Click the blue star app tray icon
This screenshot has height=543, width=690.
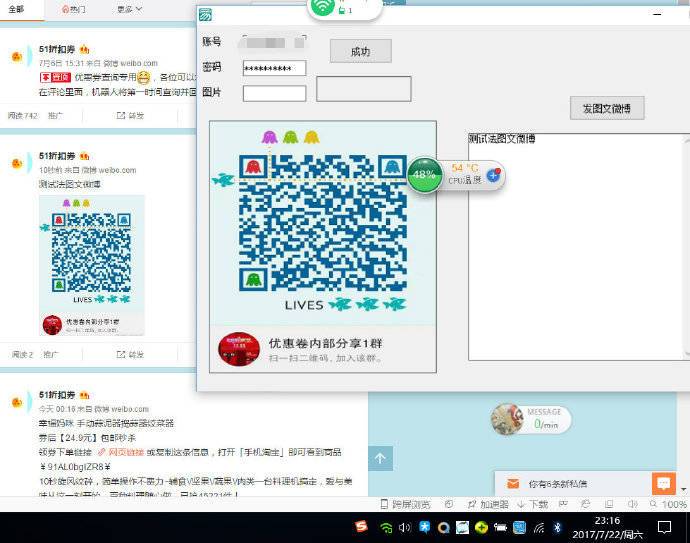424,527
